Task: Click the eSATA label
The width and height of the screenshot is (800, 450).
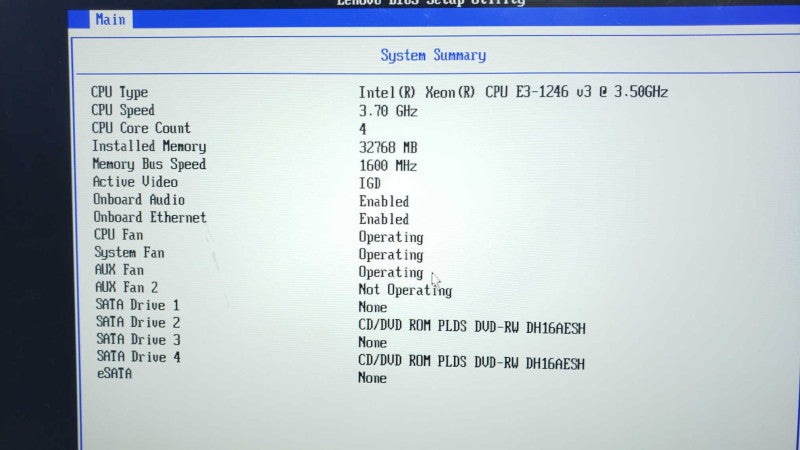Action: click(115, 373)
